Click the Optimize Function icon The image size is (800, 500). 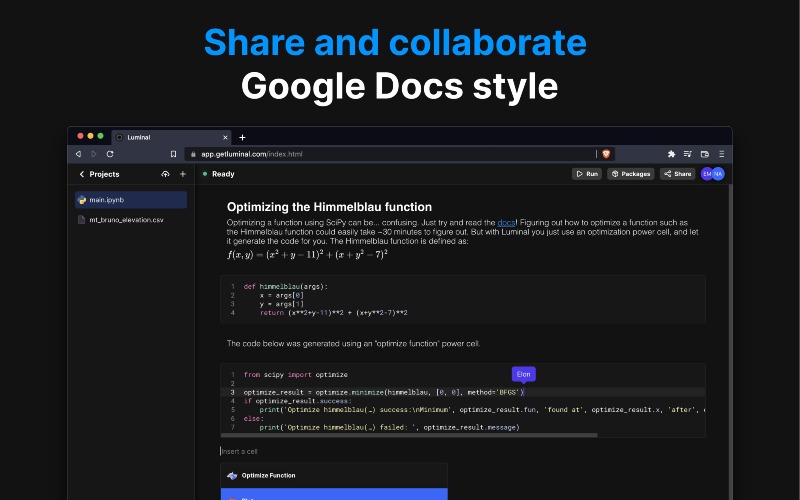coord(232,476)
